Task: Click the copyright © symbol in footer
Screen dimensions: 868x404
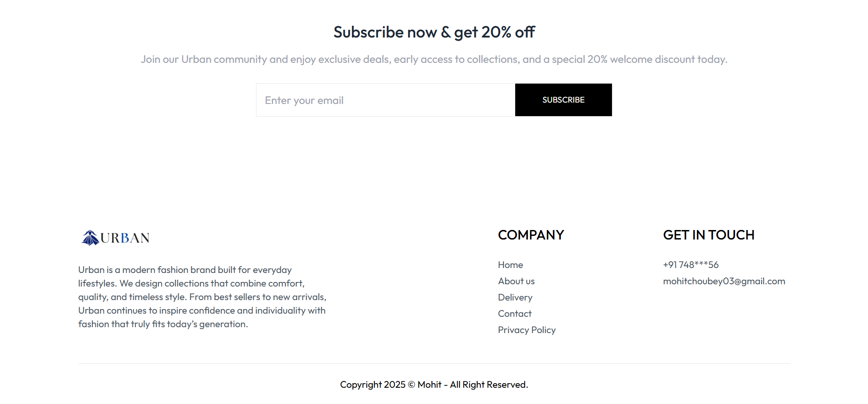Action: point(411,385)
